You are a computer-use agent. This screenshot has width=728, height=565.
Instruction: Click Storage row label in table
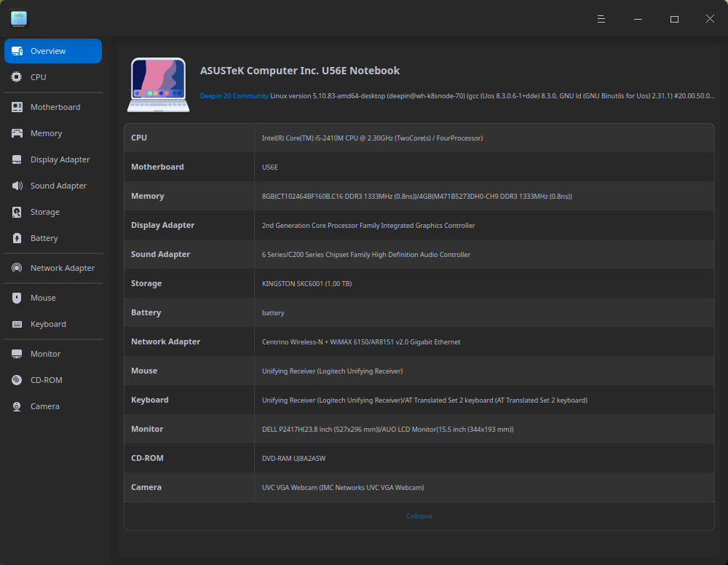click(x=146, y=283)
